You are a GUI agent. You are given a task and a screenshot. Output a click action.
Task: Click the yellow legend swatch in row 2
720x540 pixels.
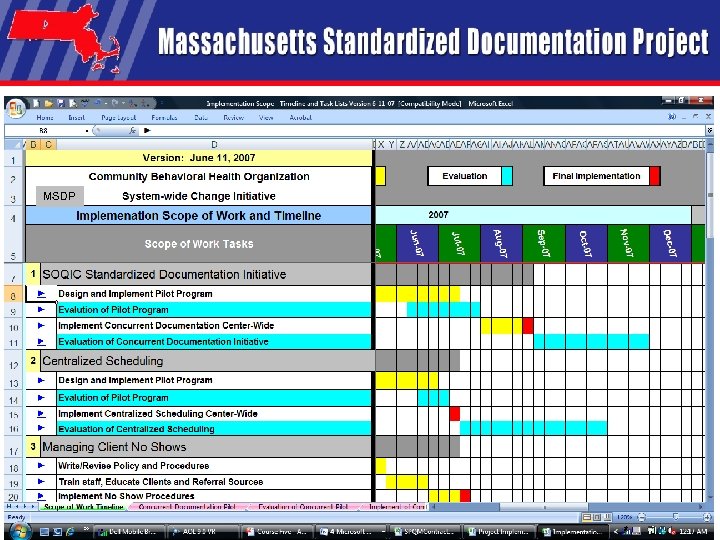(381, 176)
